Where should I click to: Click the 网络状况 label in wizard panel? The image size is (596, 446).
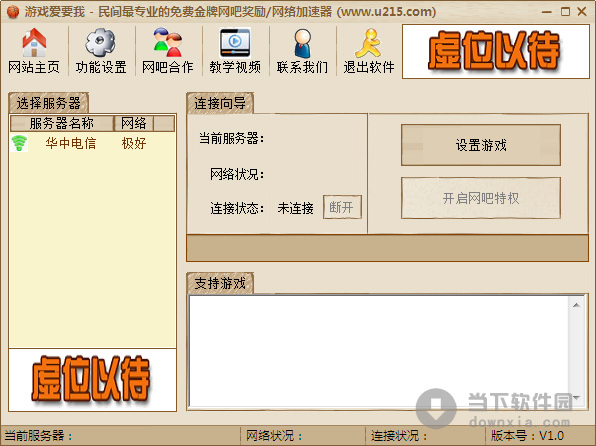[x=237, y=175]
